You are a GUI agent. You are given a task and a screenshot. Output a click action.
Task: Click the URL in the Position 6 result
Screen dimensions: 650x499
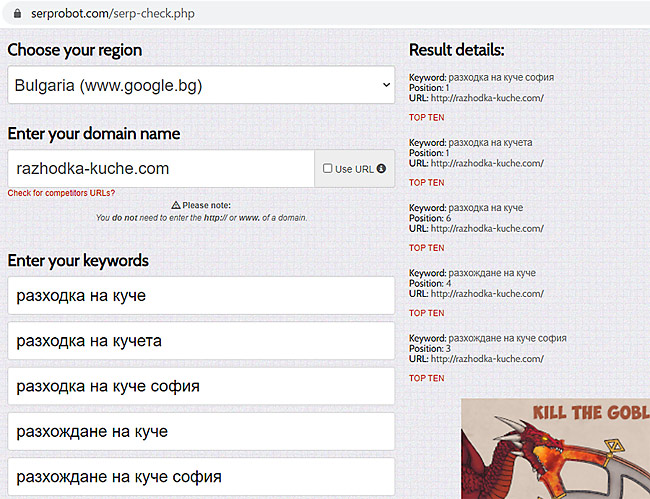tap(487, 228)
